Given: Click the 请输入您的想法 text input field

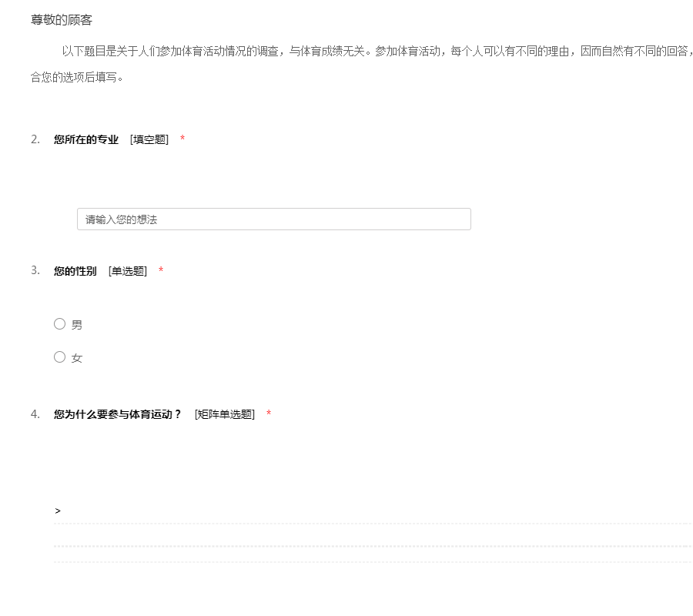Looking at the screenshot, I should coord(273,219).
